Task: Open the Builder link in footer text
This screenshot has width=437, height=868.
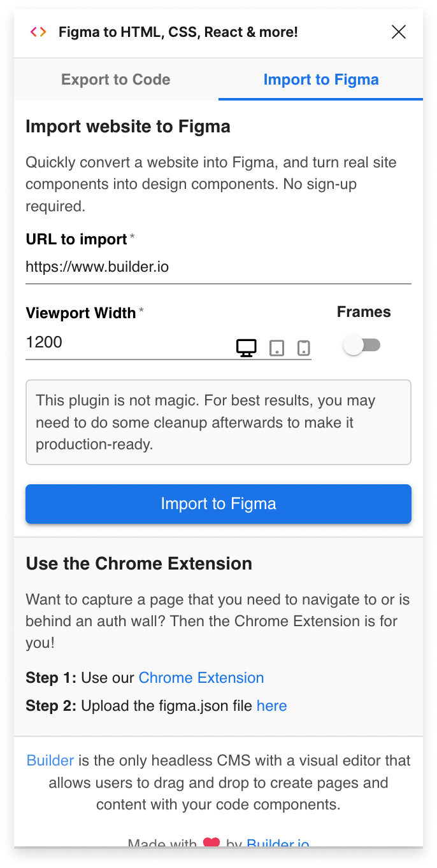Action: 50,760
